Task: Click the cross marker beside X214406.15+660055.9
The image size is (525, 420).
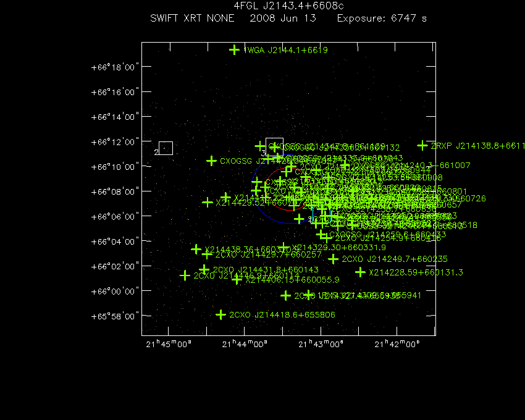Action: pos(237,279)
